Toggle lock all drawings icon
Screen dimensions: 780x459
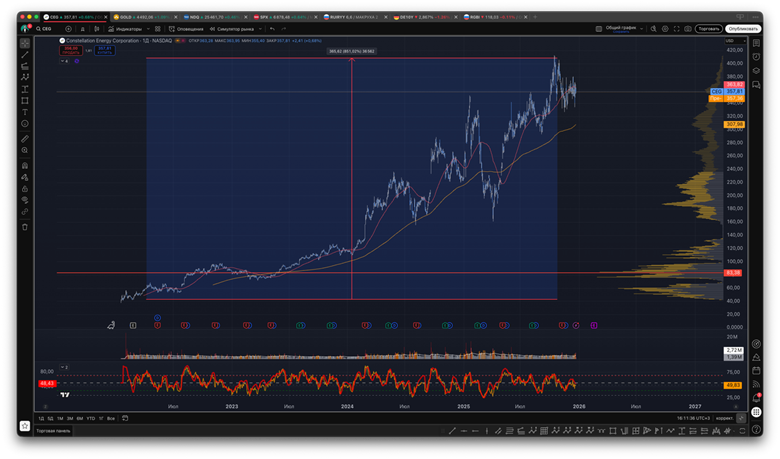[x=25, y=188]
